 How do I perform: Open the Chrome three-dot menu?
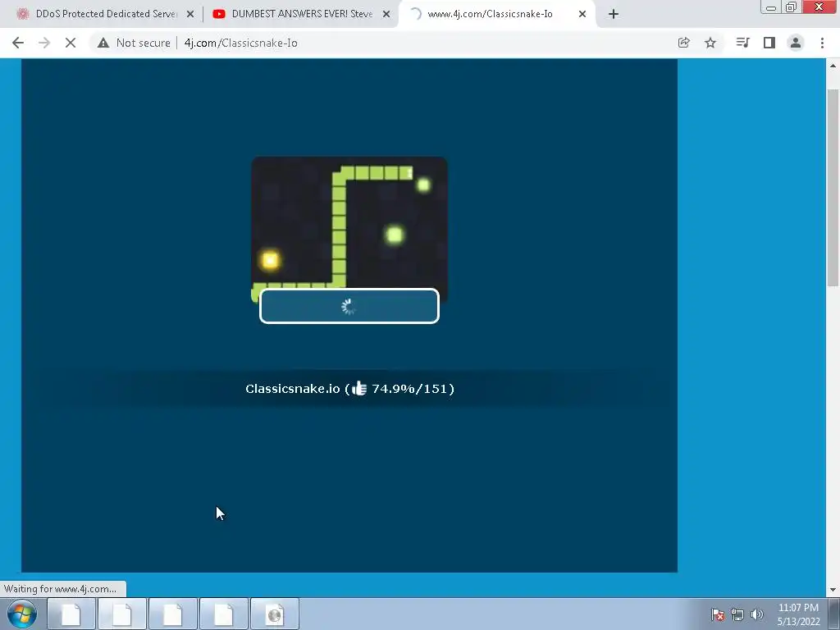coord(822,43)
